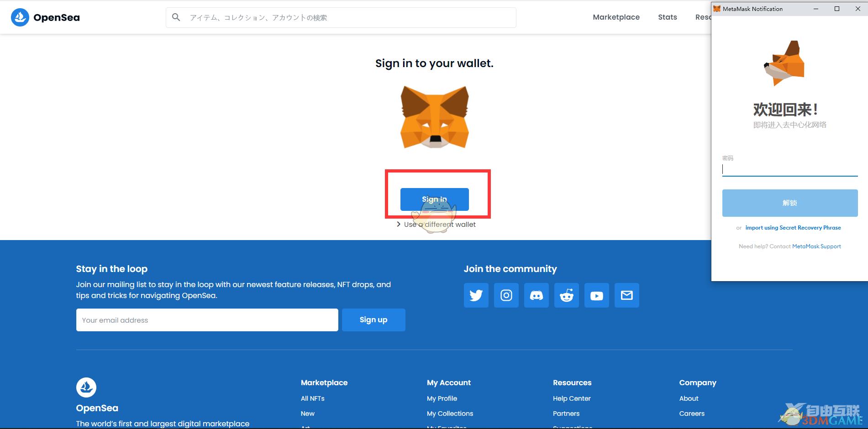Click the OpenSea logo in header

pyautogui.click(x=45, y=17)
